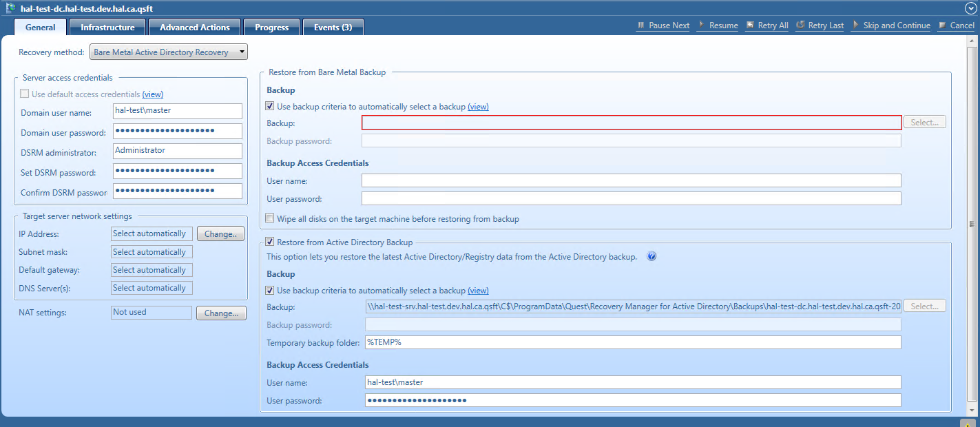Click Change button for NAT settings
This screenshot has height=427, width=980.
220,313
